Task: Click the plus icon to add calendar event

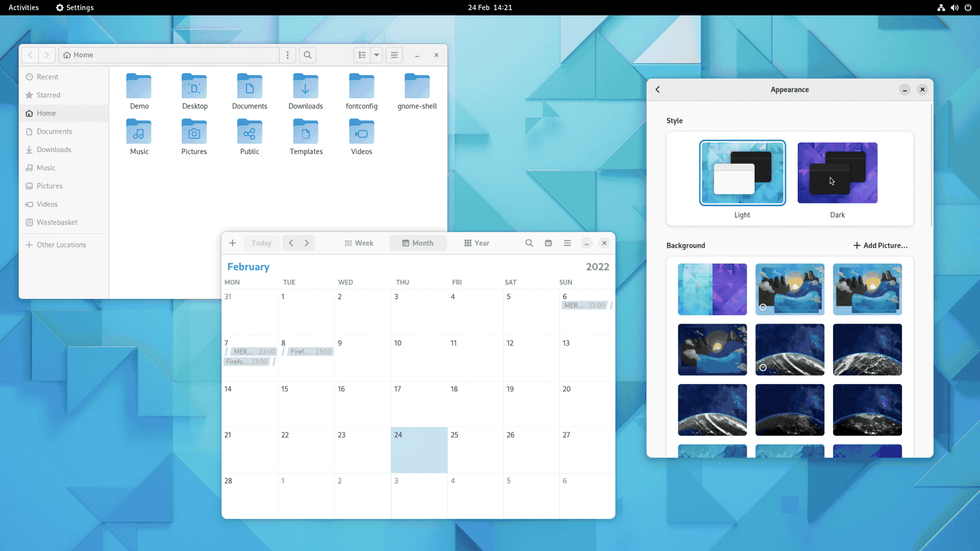Action: (232, 243)
